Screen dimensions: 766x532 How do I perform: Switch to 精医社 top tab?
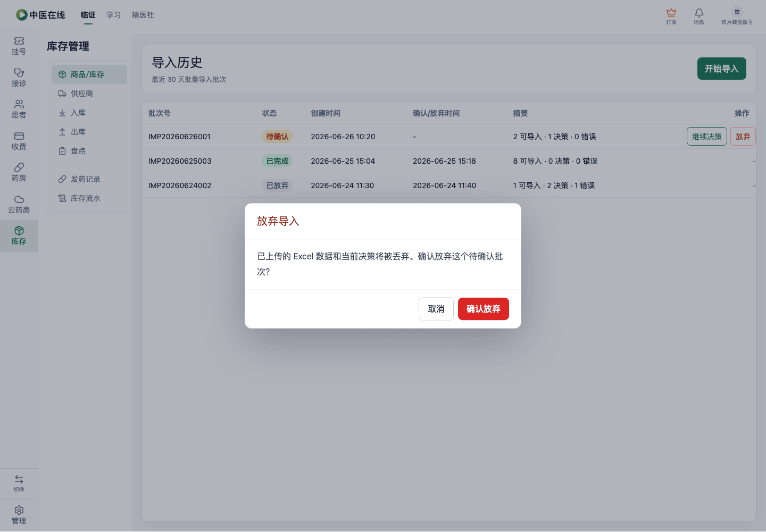[x=143, y=15]
